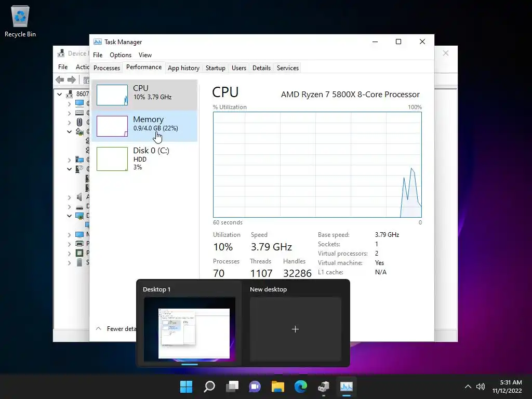Click the 32286 handles value

tap(297, 273)
